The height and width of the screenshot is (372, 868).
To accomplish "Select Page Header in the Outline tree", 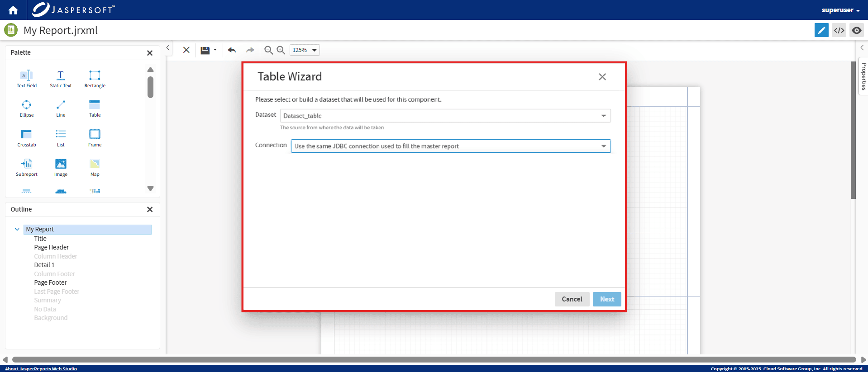I will click(x=52, y=247).
